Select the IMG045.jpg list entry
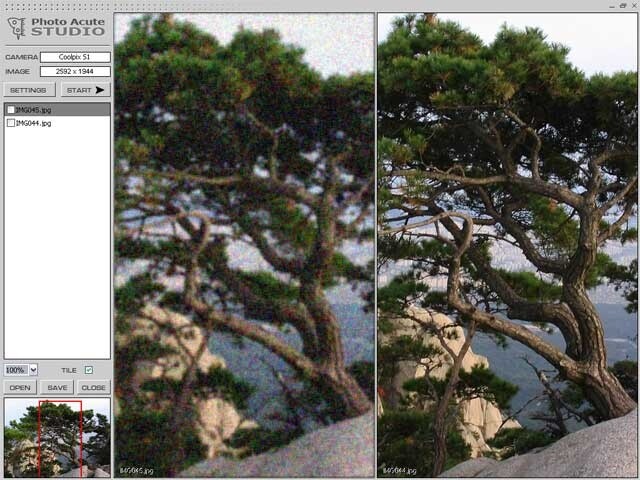Viewport: 640px width, 480px height. click(x=57, y=110)
